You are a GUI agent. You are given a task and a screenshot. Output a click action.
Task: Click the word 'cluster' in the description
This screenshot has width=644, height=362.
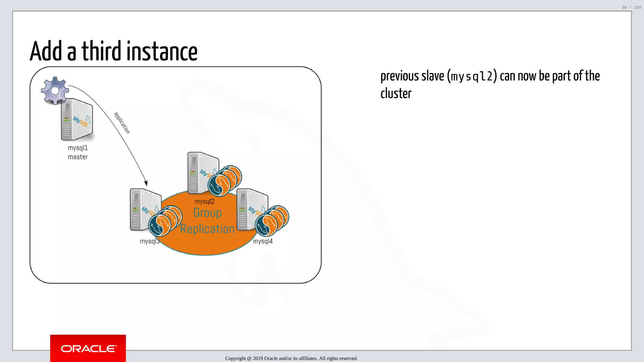pyautogui.click(x=396, y=94)
